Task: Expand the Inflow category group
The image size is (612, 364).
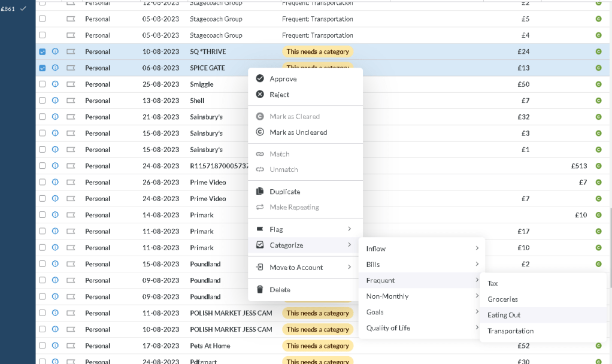Action: 422,248
